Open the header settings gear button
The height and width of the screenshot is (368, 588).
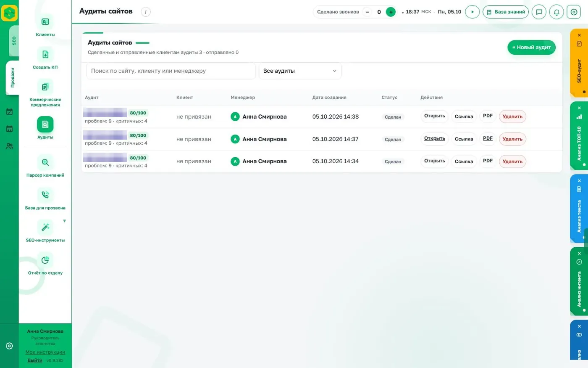pos(574,12)
